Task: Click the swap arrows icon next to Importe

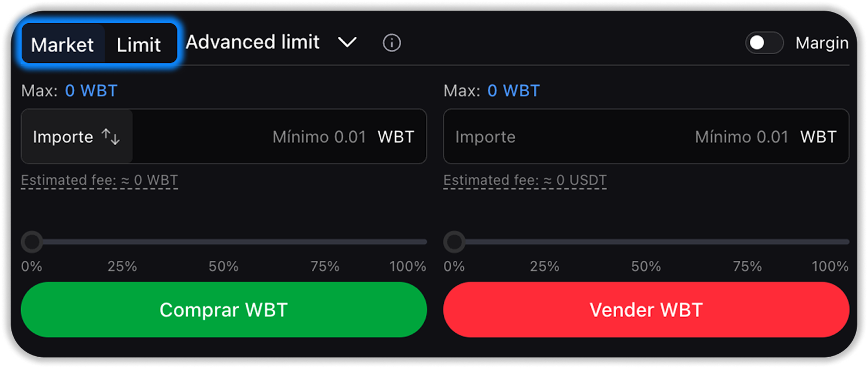Action: point(111,137)
